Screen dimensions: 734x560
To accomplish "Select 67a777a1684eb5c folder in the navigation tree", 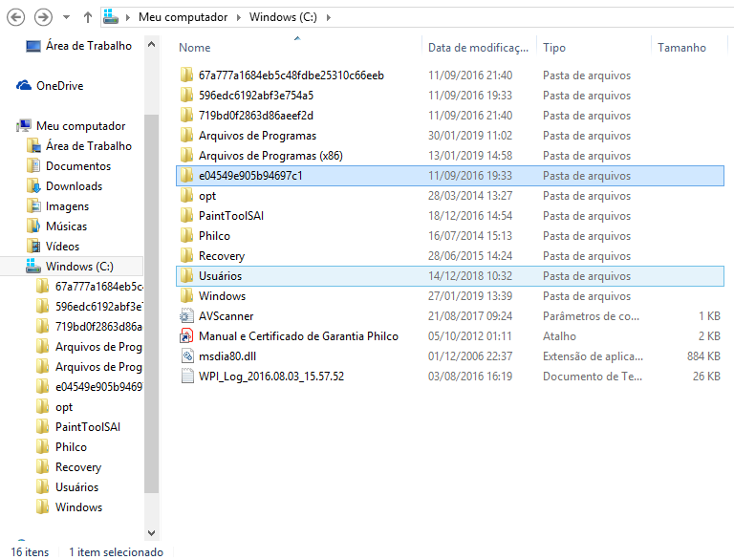I will pos(98,286).
